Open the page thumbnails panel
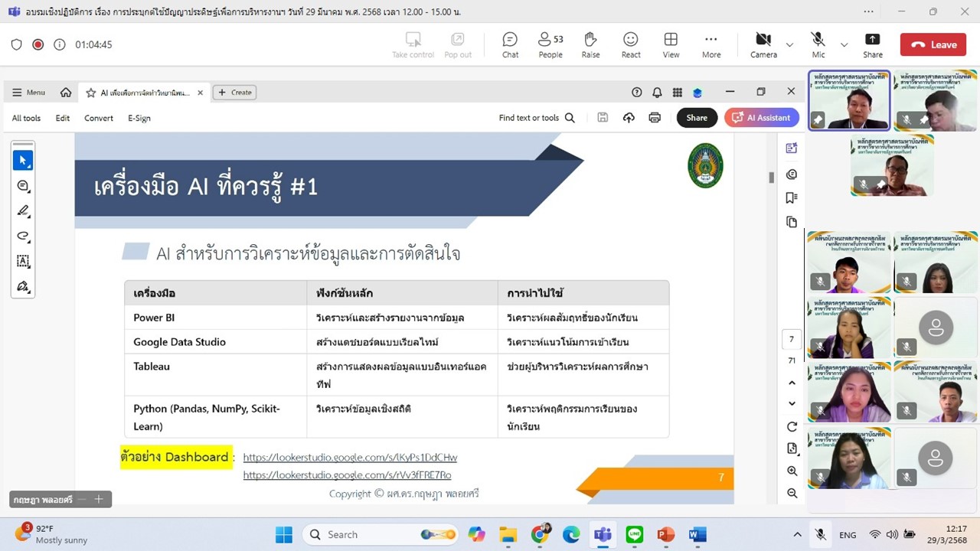The image size is (980, 551). tap(792, 222)
